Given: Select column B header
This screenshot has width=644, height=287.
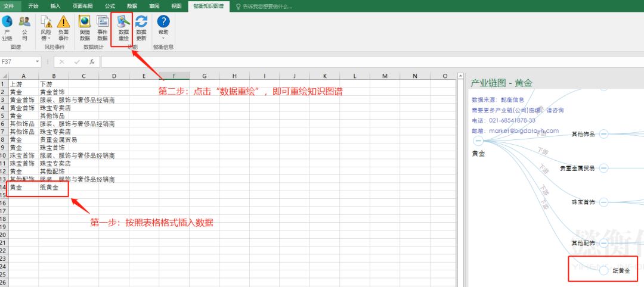Looking at the screenshot, I should tap(54, 76).
